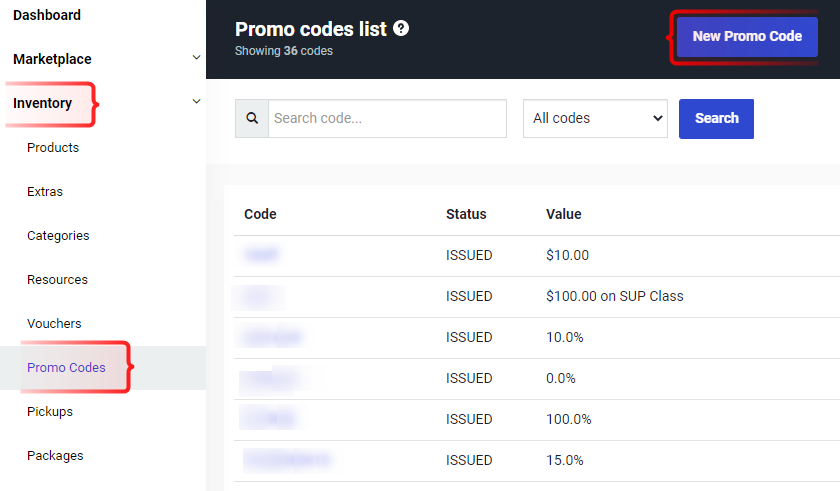The height and width of the screenshot is (491, 840).
Task: Open Categories sidebar item
Action: [x=58, y=236]
